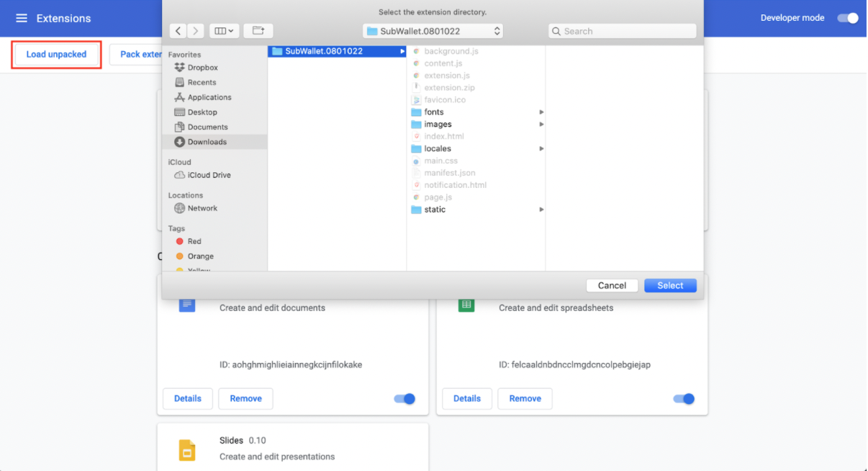Viewport: 868px width, 471px height.
Task: Click the Slides extension name
Action: tap(232, 440)
